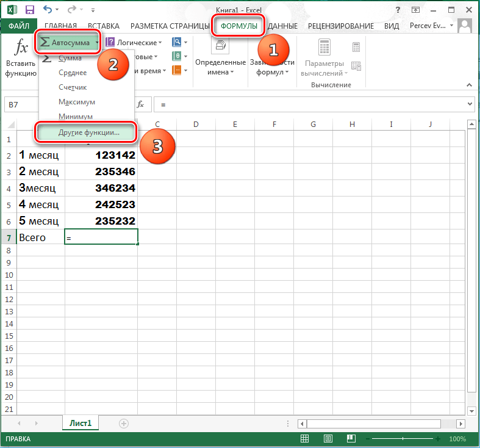Click the Calculation Options calculator icon
The width and height of the screenshot is (480, 448).
(x=324, y=47)
